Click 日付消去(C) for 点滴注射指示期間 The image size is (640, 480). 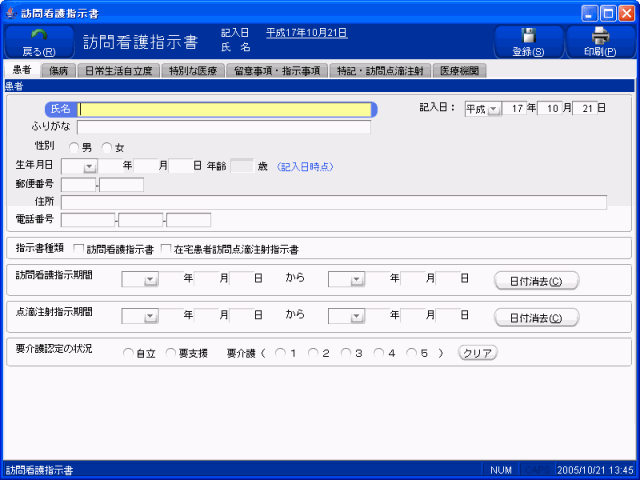(x=536, y=318)
